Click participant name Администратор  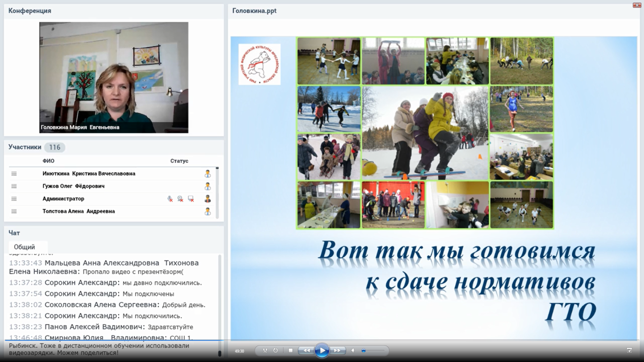pos(63,199)
